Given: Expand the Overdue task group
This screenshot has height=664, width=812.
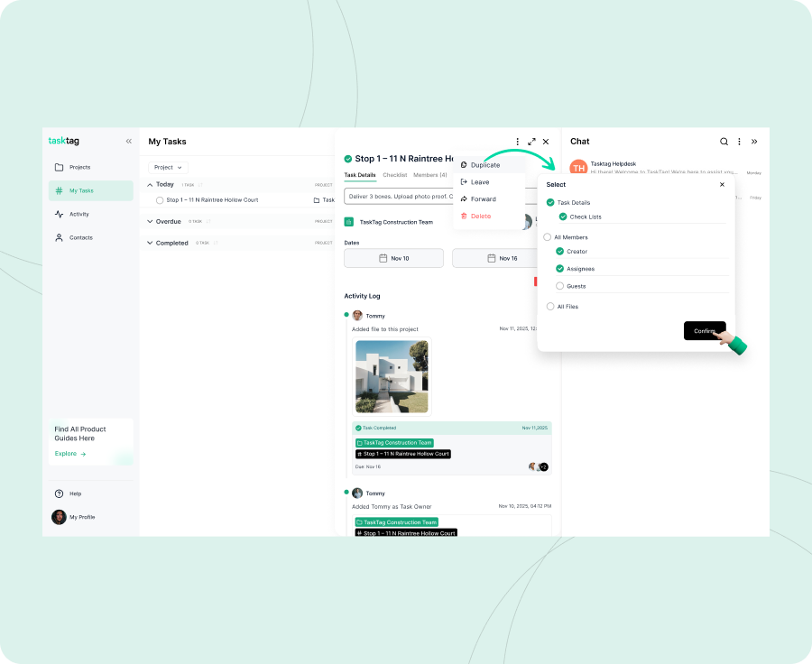Looking at the screenshot, I should click(x=150, y=221).
